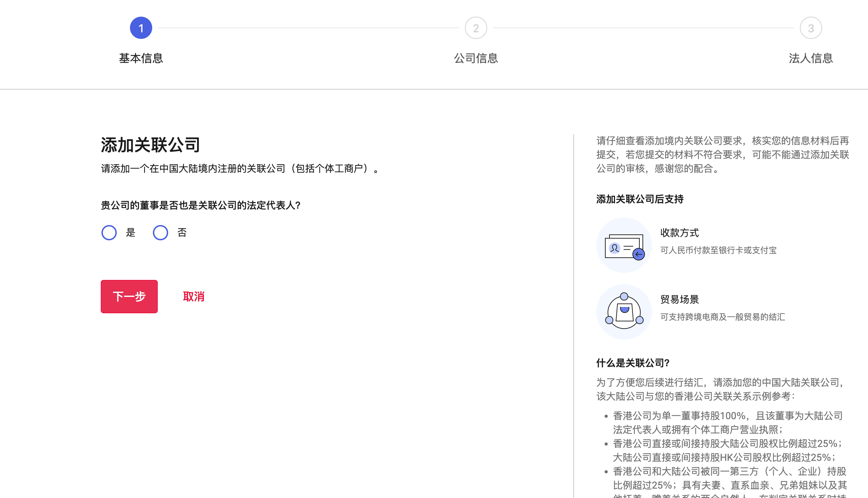Viewport: 868px width, 498px height.
Task: Click the step 2 numbered circle
Action: [x=476, y=28]
